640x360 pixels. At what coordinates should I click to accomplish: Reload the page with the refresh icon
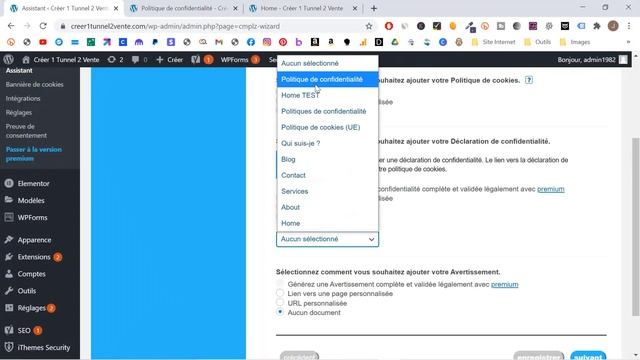click(43, 26)
